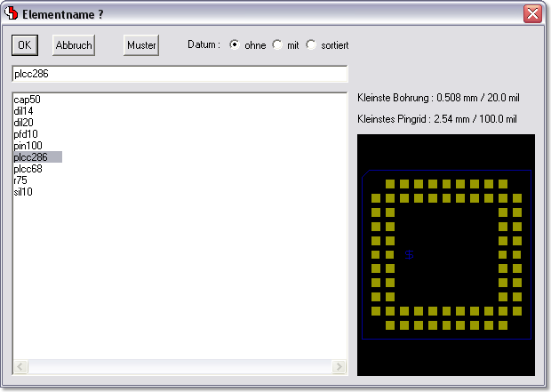Viewport: 551px width, 392px height.
Task: Click the OK button
Action: coord(25,45)
